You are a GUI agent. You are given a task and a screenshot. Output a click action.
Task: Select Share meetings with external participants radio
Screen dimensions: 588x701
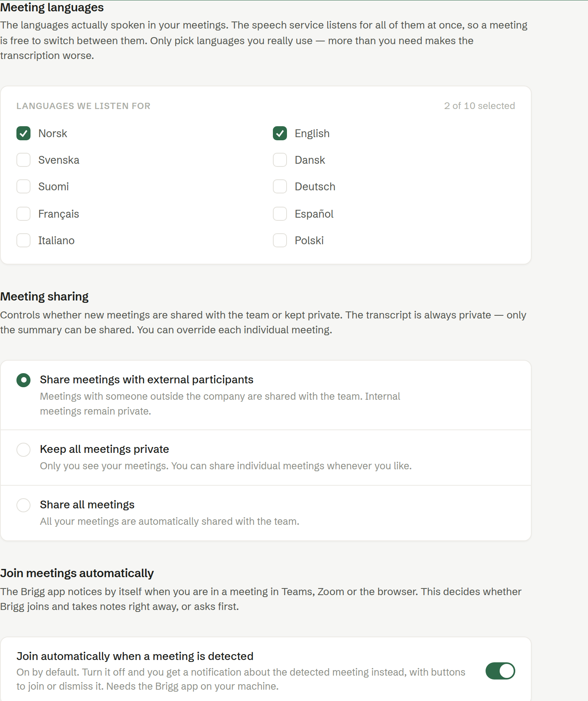23,380
